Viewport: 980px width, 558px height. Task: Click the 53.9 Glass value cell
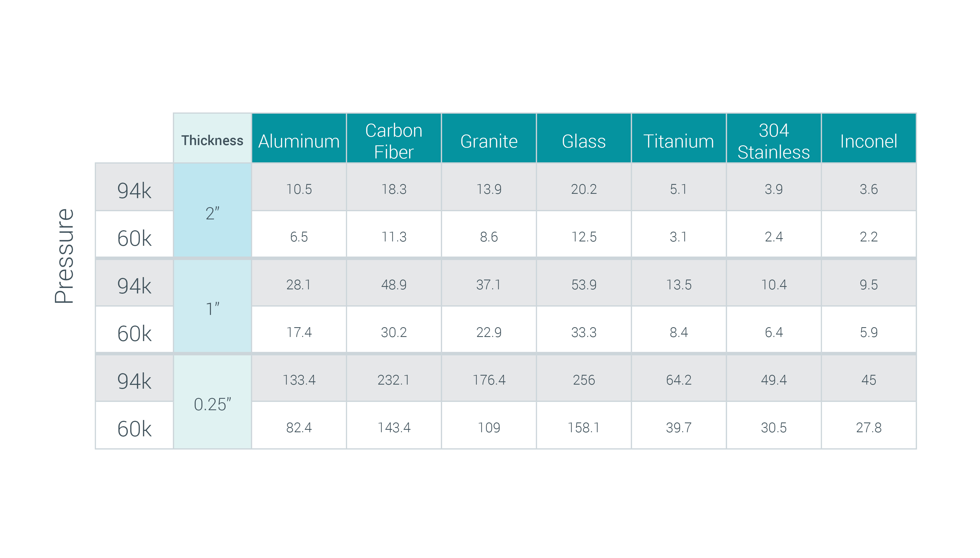pyautogui.click(x=583, y=284)
